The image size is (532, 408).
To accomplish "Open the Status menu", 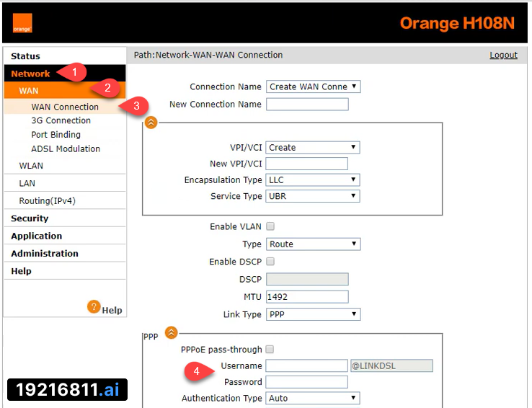I will tap(65, 56).
